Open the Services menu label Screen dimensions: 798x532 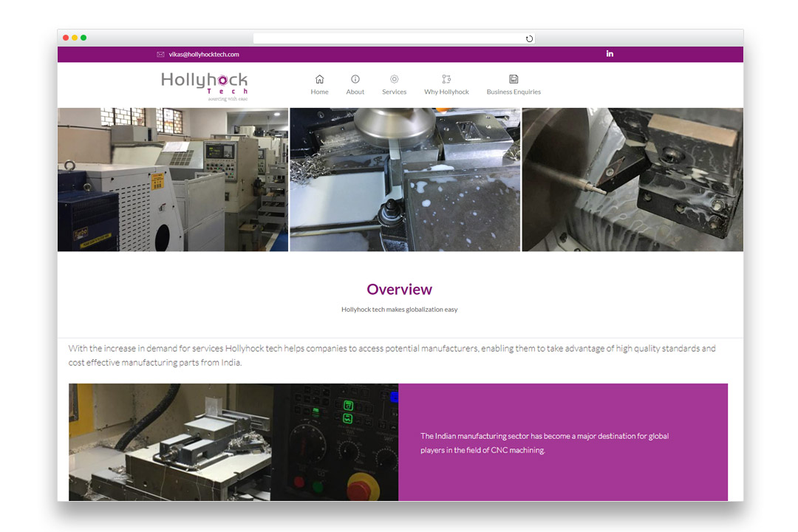[395, 92]
